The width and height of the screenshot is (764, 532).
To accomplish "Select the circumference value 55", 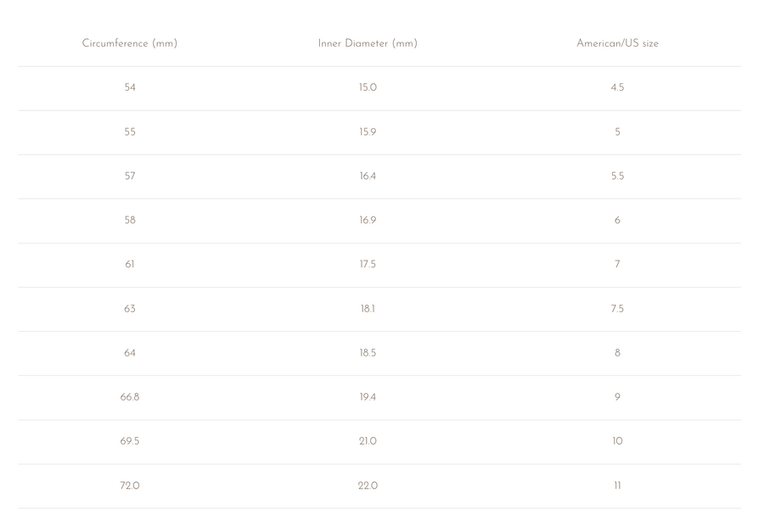I will (x=130, y=132).
